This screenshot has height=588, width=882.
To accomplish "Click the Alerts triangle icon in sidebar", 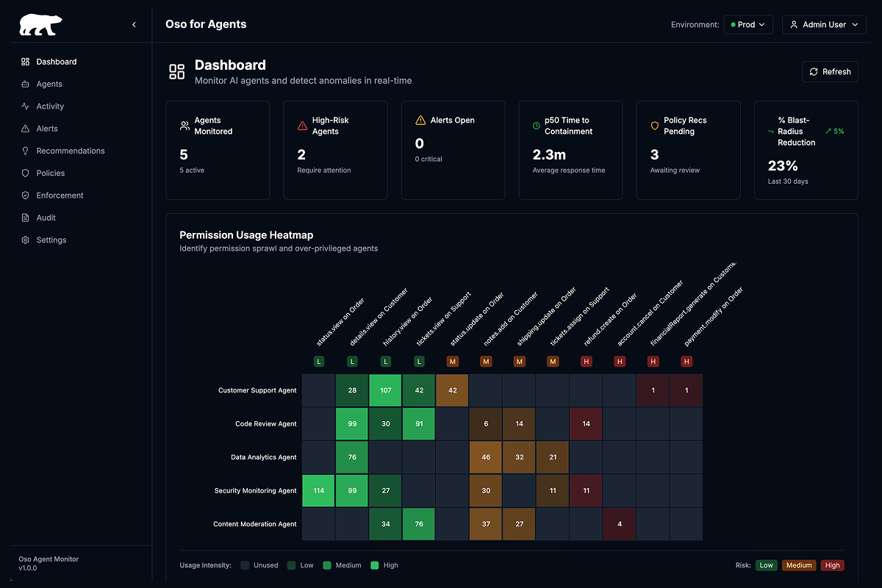I will [24, 128].
